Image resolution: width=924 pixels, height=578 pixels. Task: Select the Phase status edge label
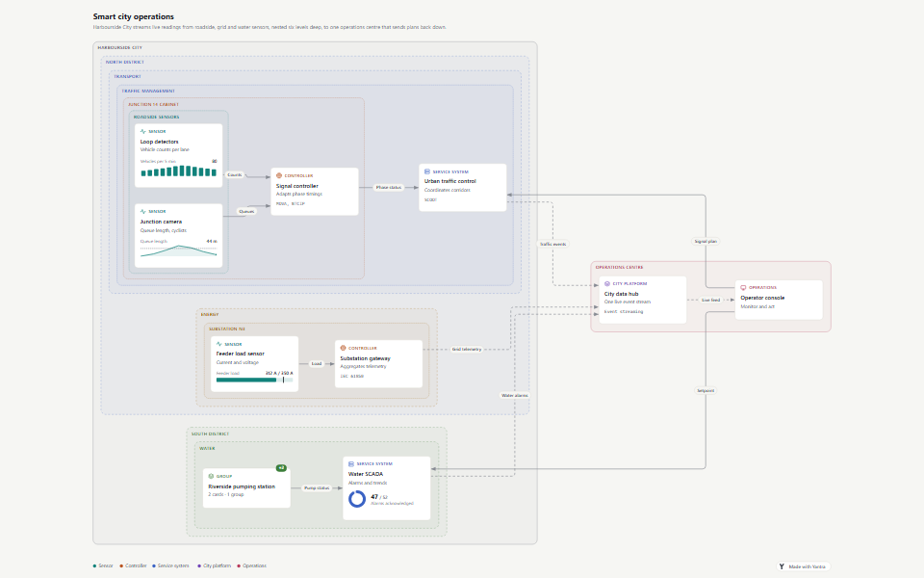pyautogui.click(x=388, y=188)
